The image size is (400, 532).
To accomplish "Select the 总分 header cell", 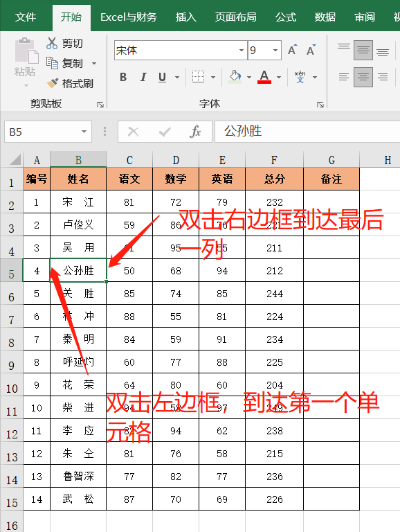I will [274, 179].
